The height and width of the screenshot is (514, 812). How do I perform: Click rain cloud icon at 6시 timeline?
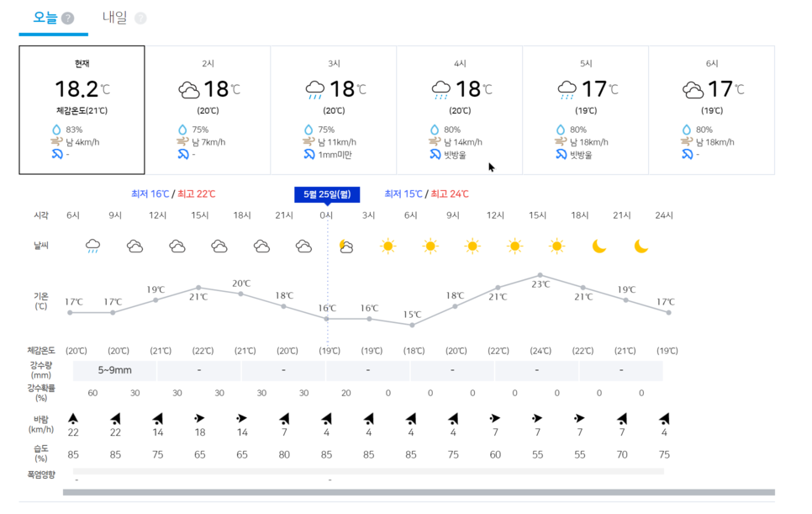(x=93, y=246)
